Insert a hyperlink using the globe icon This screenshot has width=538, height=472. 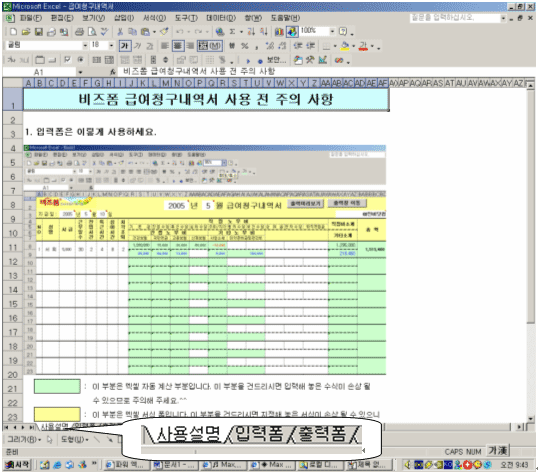(220, 32)
